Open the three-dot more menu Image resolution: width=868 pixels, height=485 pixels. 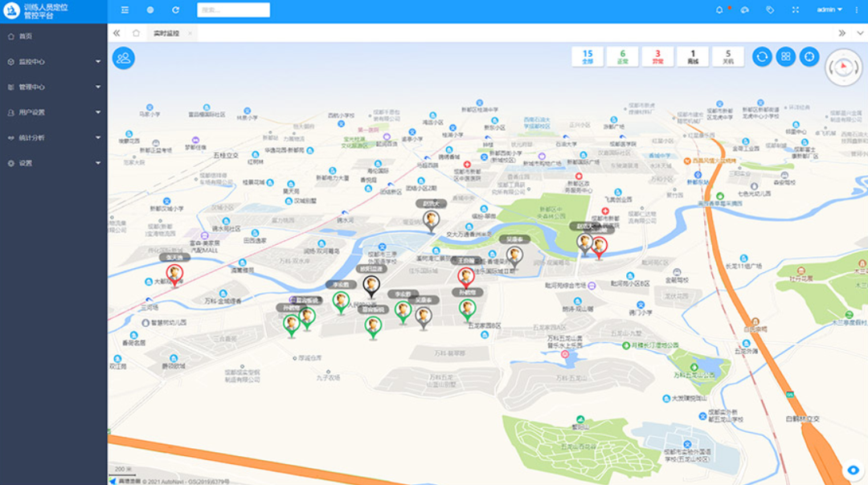pyautogui.click(x=857, y=10)
